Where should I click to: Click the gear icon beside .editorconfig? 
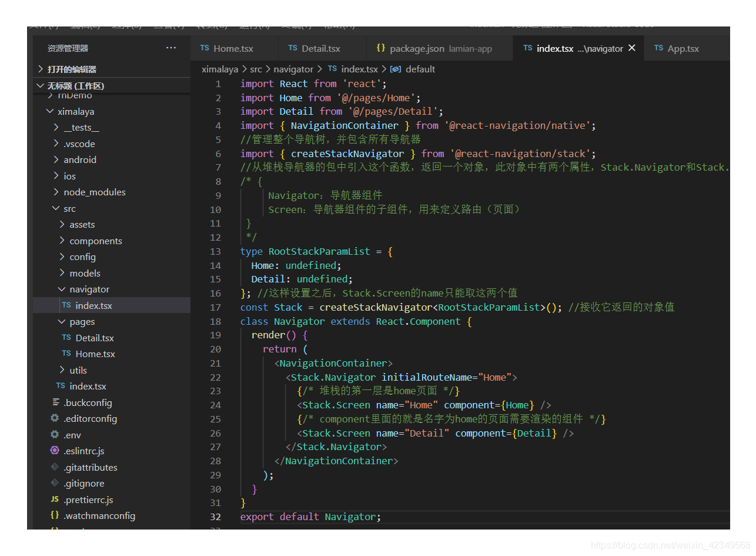(x=55, y=418)
